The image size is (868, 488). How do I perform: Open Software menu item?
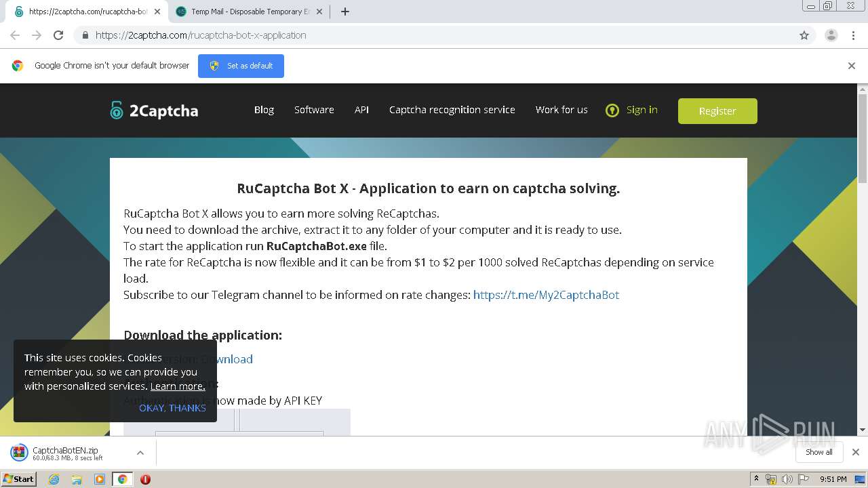314,110
